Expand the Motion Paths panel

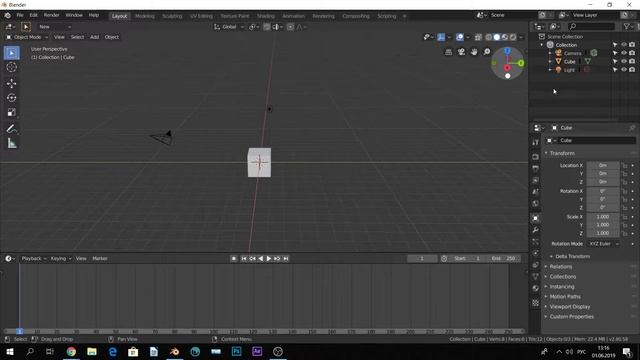[564, 297]
